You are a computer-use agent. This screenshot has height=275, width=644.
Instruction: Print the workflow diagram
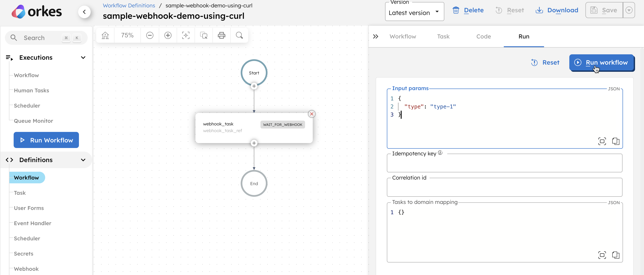pos(222,35)
